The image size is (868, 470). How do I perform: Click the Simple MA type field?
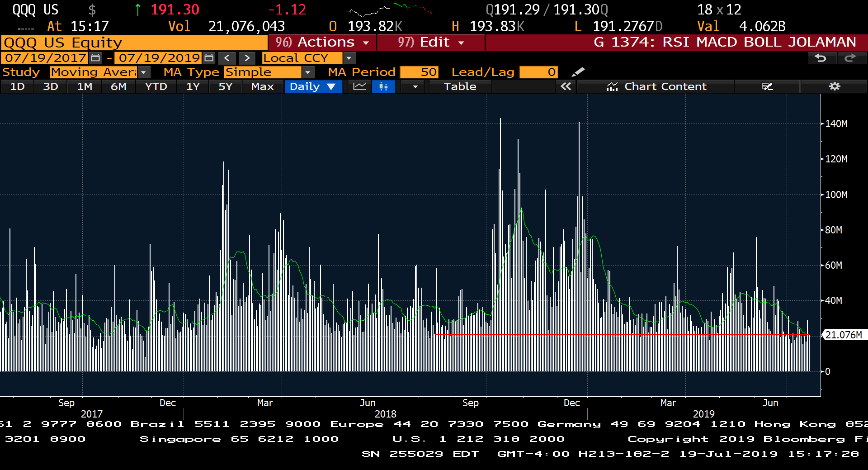click(263, 72)
